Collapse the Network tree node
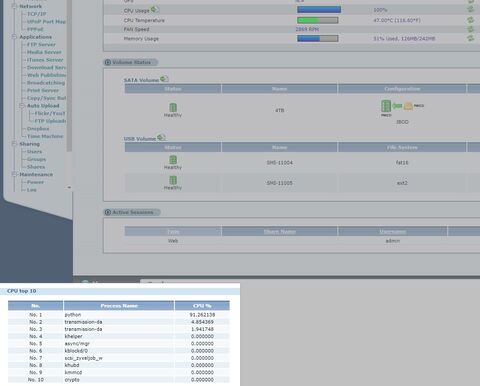The image size is (480, 386). (14, 6)
